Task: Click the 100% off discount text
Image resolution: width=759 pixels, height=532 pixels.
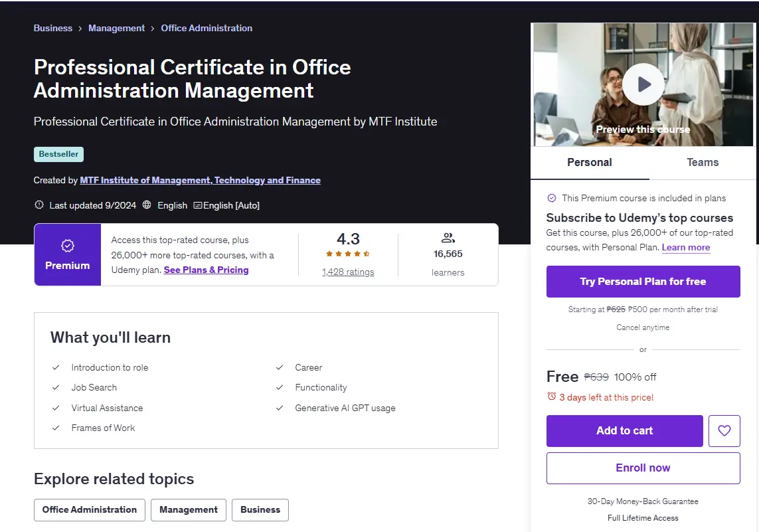Action: point(635,377)
